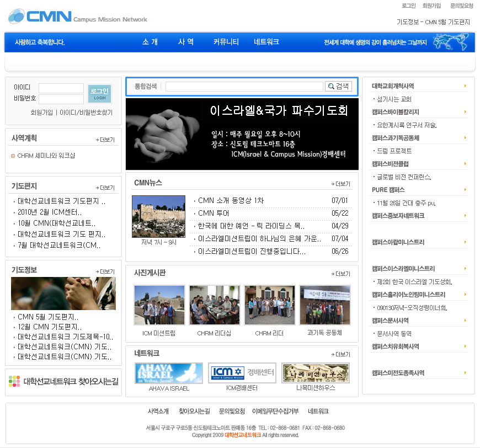
Task: Open the 커뮤니티 menu in the navigation bar
Action: click(x=226, y=42)
